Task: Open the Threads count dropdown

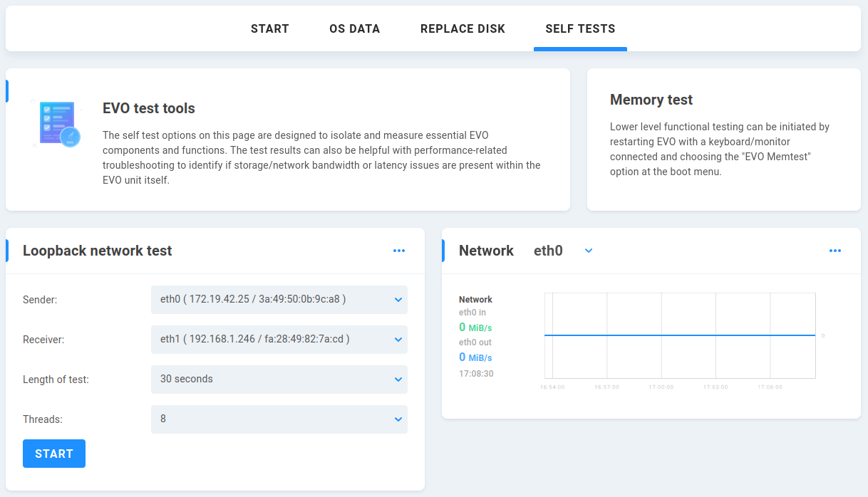Action: tap(279, 419)
